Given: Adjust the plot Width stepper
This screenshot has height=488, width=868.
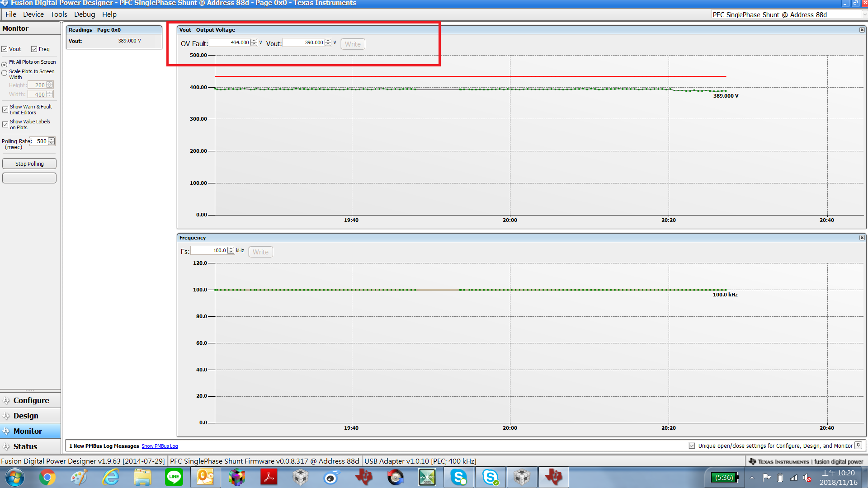Looking at the screenshot, I should tap(50, 94).
